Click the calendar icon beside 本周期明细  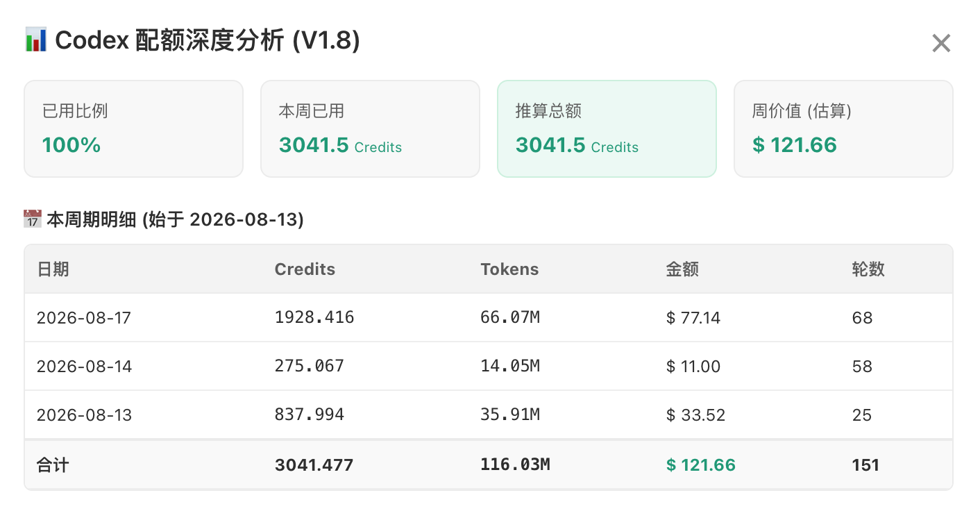tap(33, 220)
